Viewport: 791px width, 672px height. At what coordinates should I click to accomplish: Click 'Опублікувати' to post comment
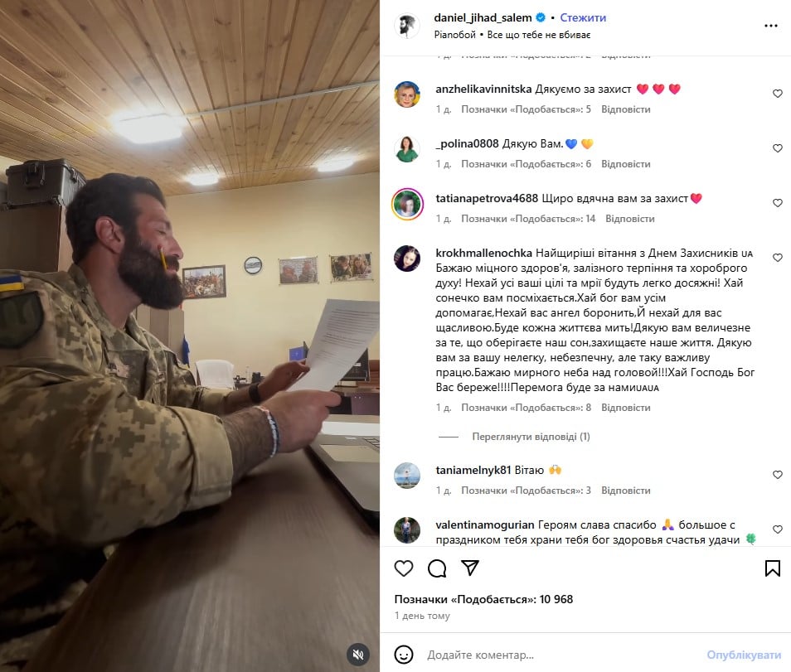(x=744, y=655)
